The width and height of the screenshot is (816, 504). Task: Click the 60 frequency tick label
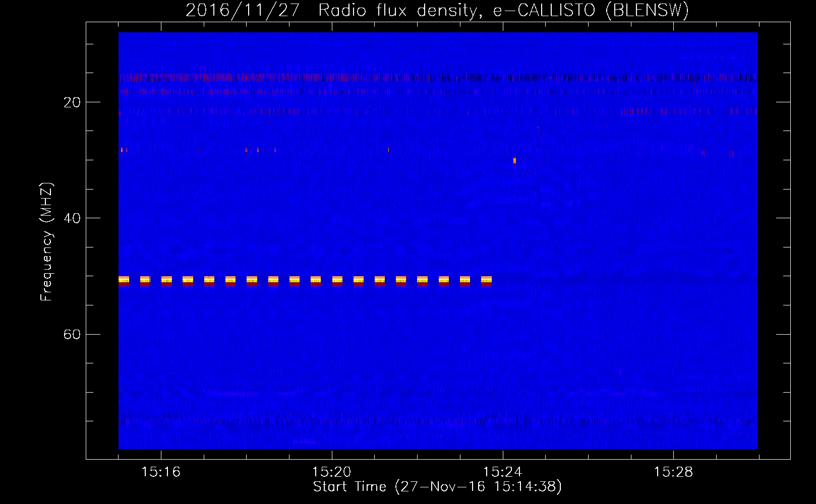pos(72,335)
